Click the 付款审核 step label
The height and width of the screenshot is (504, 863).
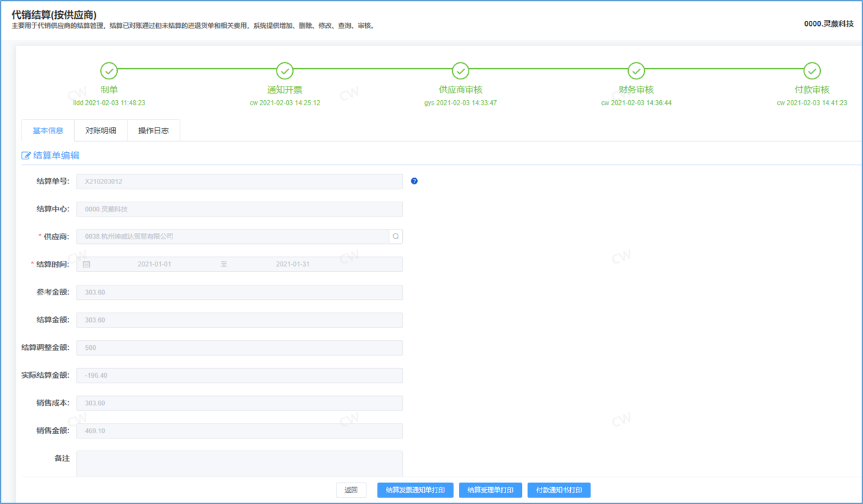pos(812,90)
